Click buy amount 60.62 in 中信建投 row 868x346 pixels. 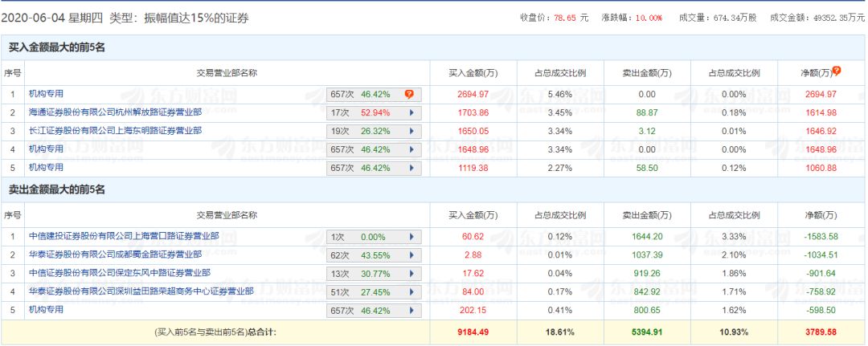point(473,237)
